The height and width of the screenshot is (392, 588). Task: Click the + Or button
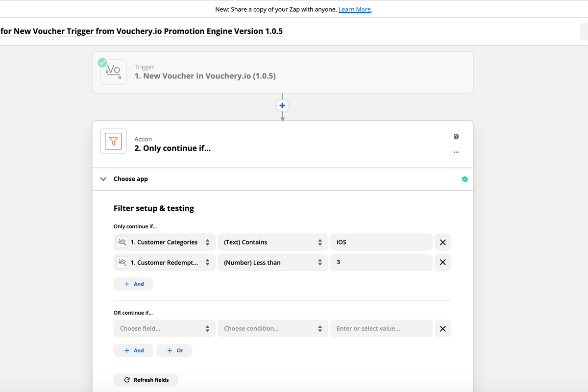click(x=174, y=350)
